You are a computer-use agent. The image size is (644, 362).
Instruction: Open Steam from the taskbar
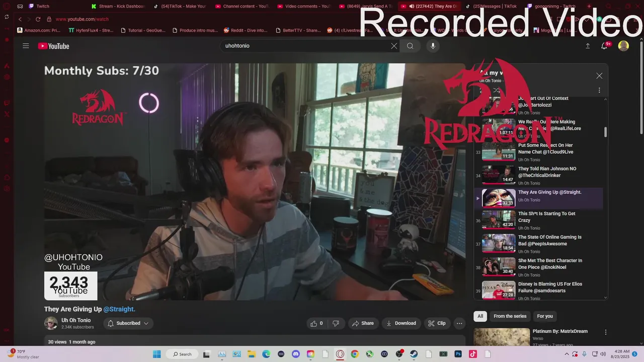(x=414, y=354)
